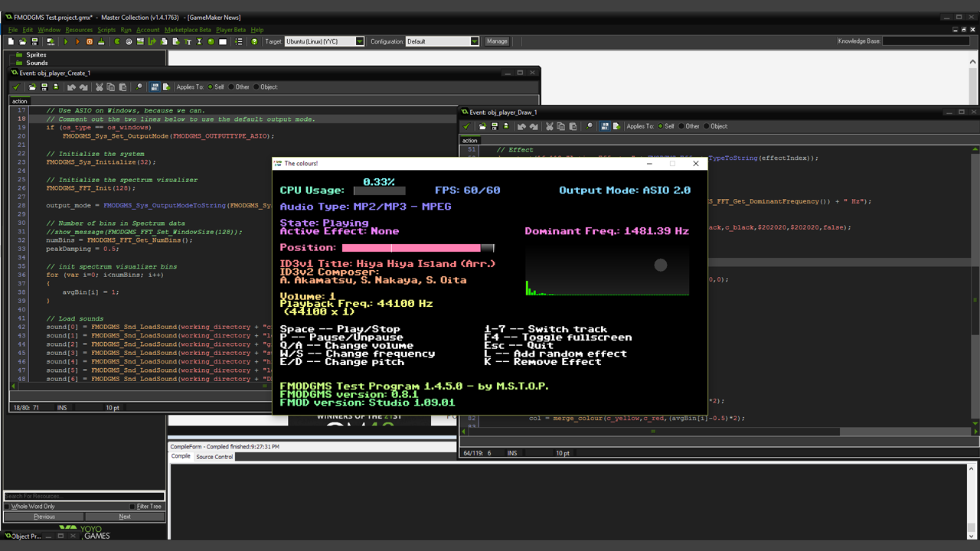Select the Object radio in obj_player_Create_1 window
980x551 pixels.
tap(256, 87)
